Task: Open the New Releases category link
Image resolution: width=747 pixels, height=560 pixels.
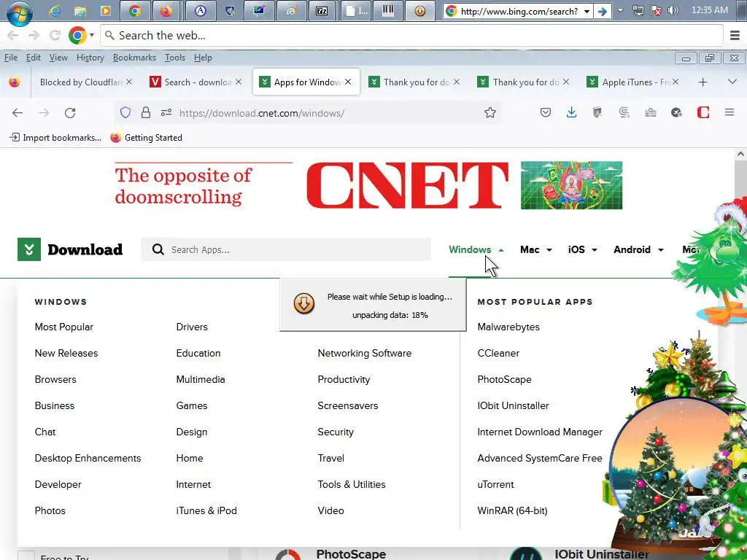Action: (66, 354)
